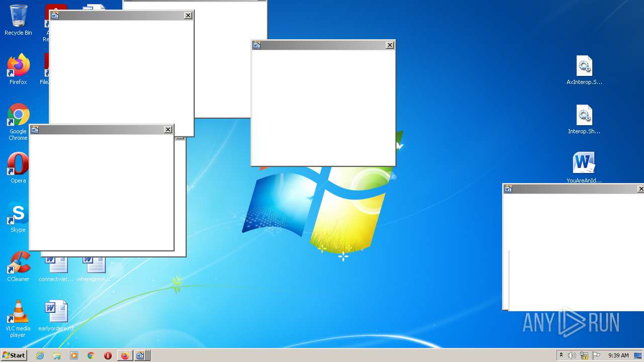Select the Interop.Sh... file on the desktop
This screenshot has height=362, width=644.
pyautogui.click(x=584, y=119)
